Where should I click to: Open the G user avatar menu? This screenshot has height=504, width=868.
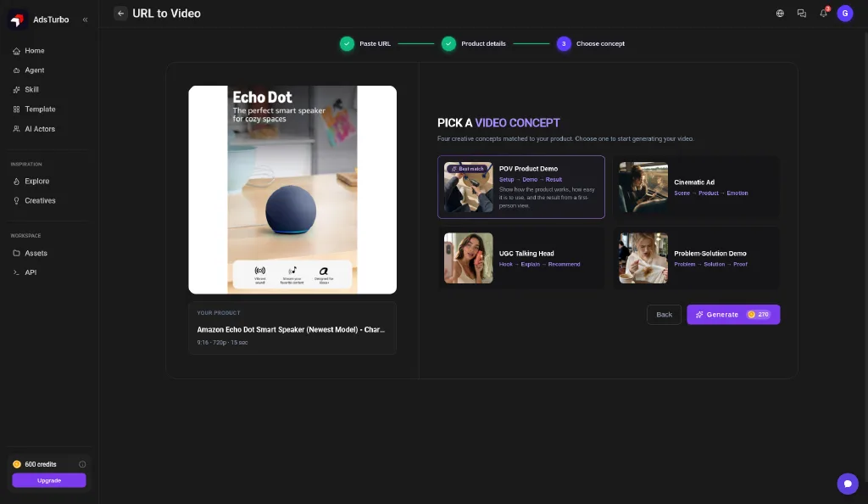[x=845, y=14]
